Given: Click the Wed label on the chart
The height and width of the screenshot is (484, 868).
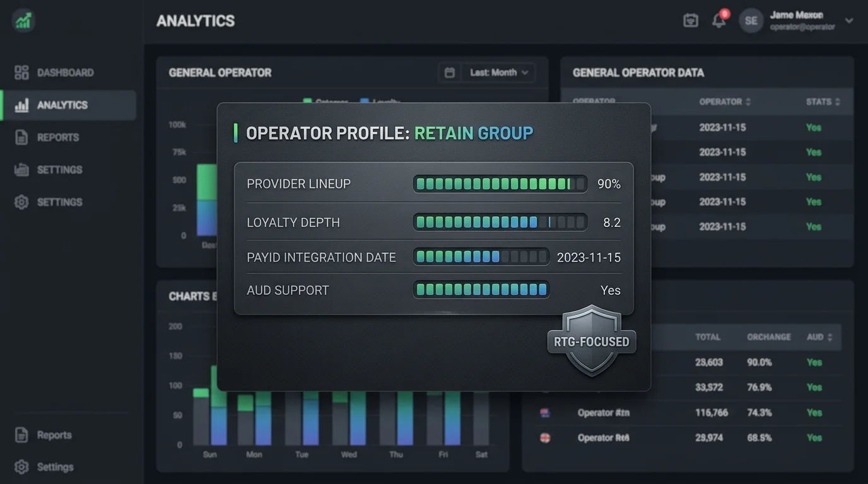Looking at the screenshot, I should pos(349,454).
